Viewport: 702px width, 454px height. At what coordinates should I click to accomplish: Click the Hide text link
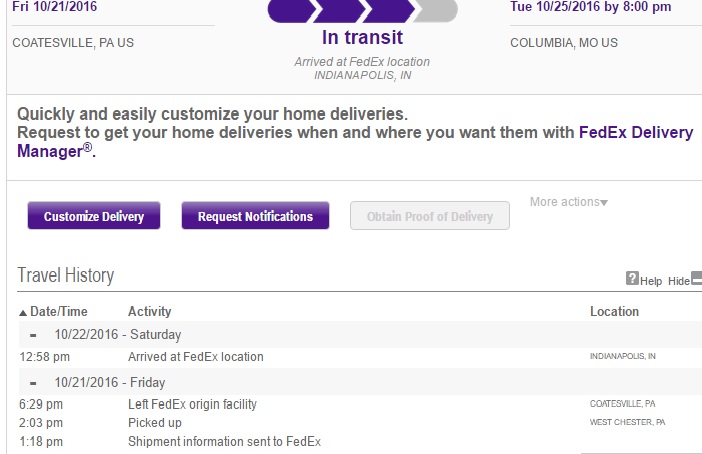(678, 281)
